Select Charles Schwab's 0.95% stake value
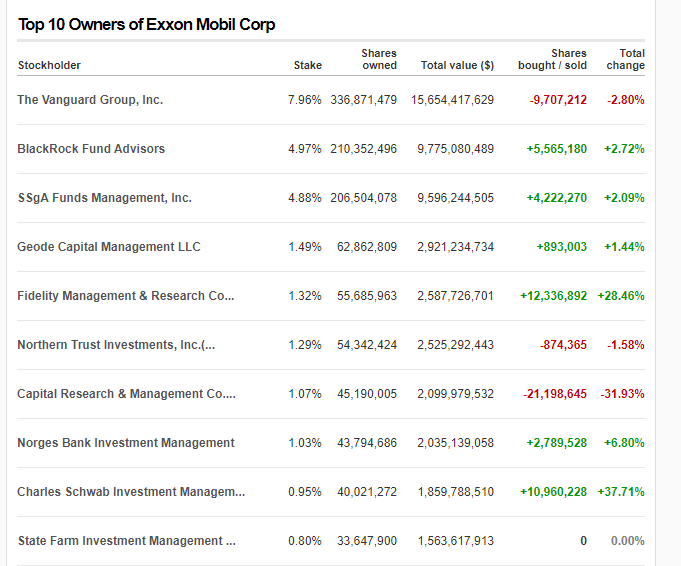Image resolution: width=681 pixels, height=566 pixels. tap(305, 492)
